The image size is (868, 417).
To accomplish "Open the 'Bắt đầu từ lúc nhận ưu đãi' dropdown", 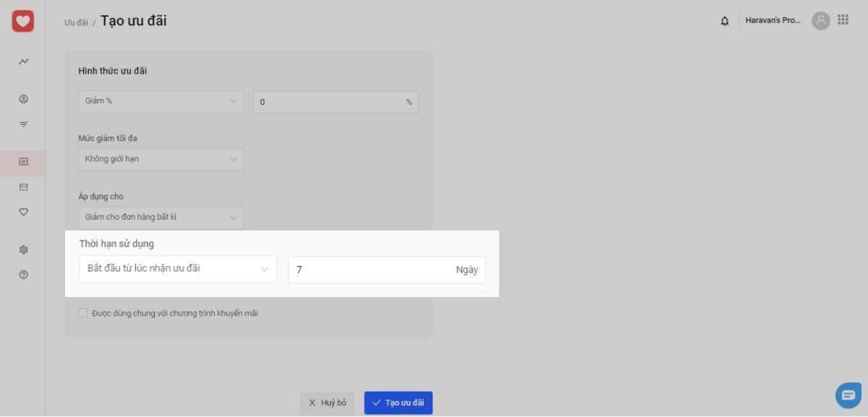I will click(x=178, y=269).
